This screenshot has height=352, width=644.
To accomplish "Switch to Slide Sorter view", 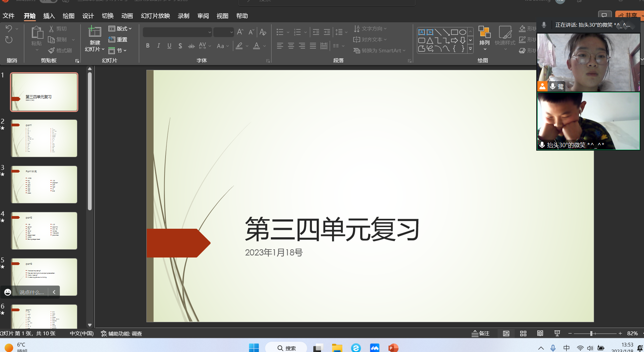I will 523,334.
